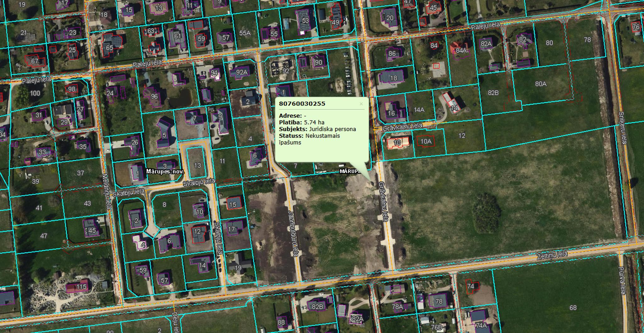Screen dimensions: 644x333
Task: Select parcel 80A on the map
Action: click(541, 84)
